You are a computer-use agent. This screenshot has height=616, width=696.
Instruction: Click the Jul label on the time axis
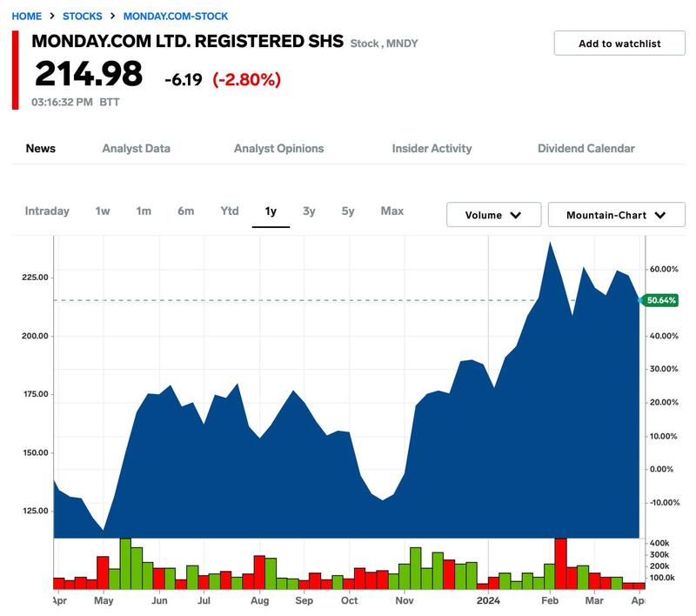click(204, 600)
